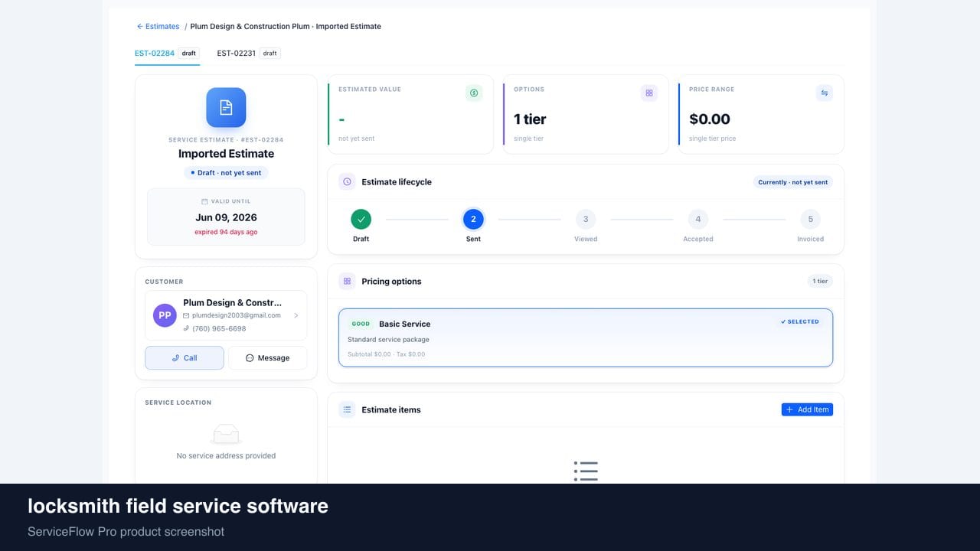The height and width of the screenshot is (551, 980).
Task: Select the Invoiced step 5 in lifecycle
Action: click(811, 219)
